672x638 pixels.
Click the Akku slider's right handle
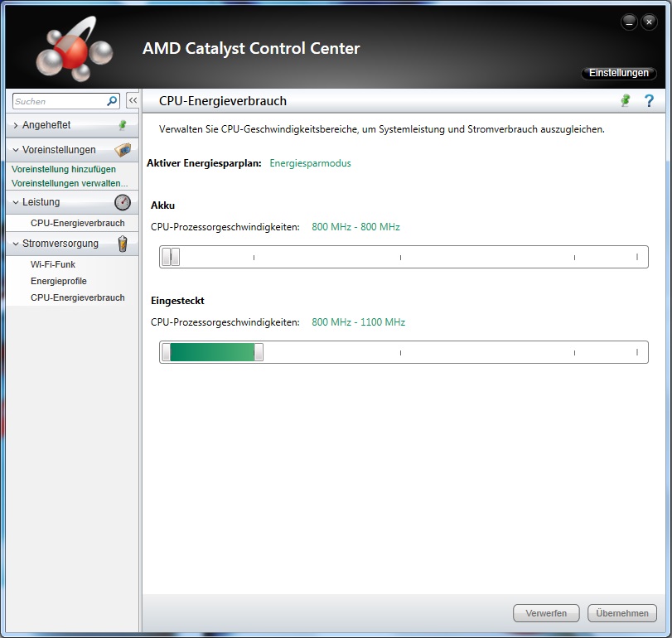click(x=176, y=257)
